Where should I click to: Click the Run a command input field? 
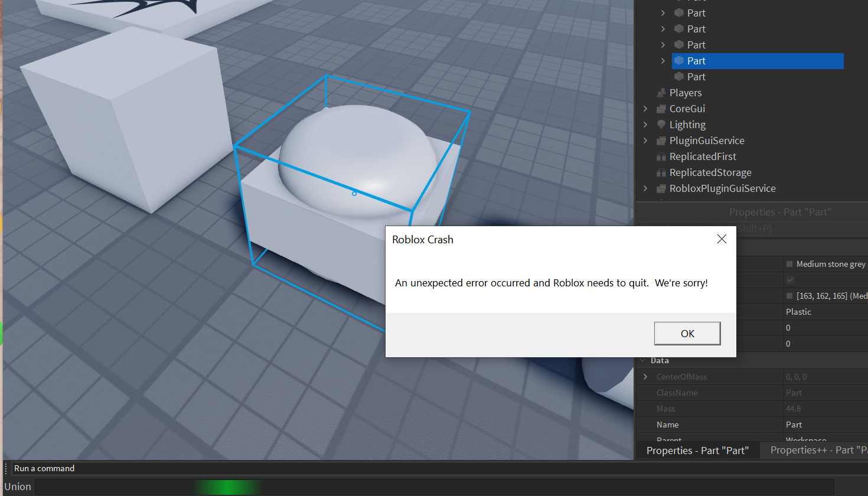point(118,468)
